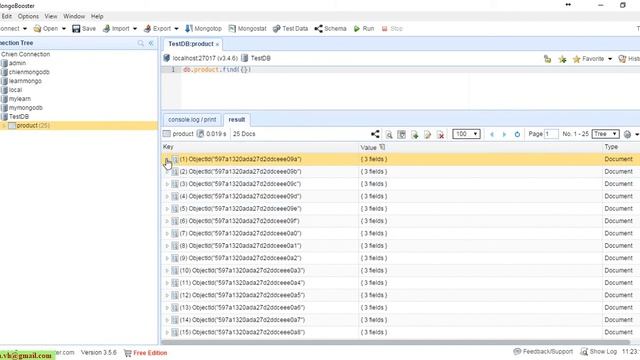640x360 pixels.
Task: Launch the Mongostat tool
Action: click(x=247, y=29)
